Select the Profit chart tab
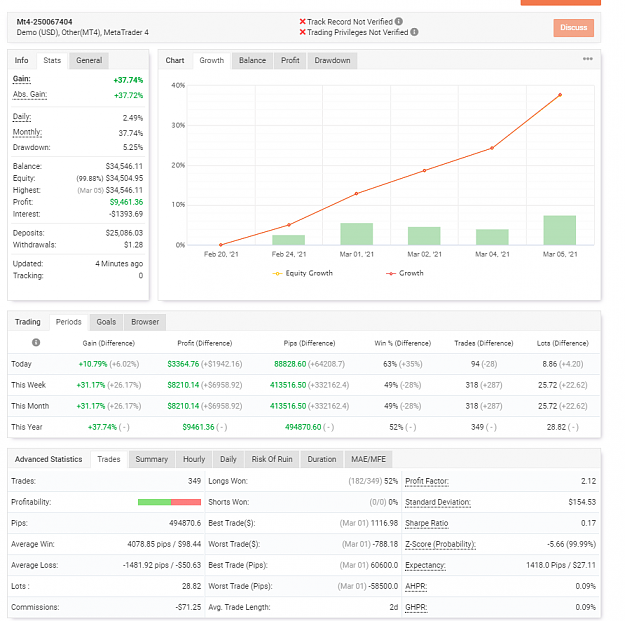625x621 pixels. [290, 61]
